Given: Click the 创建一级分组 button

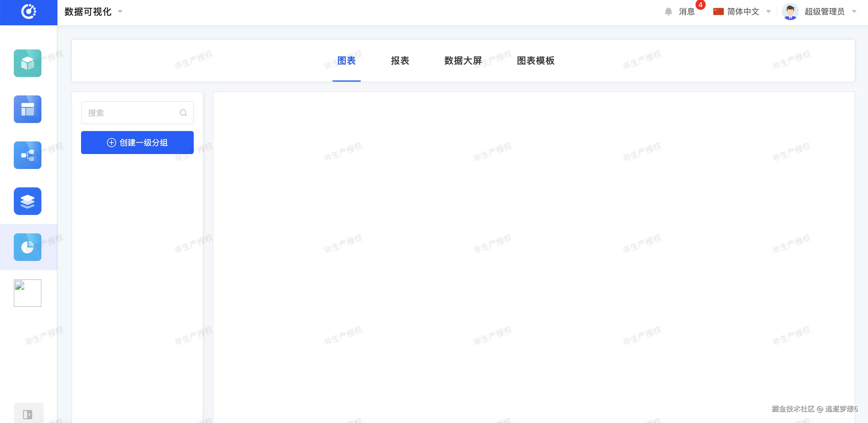Looking at the screenshot, I should 137,143.
